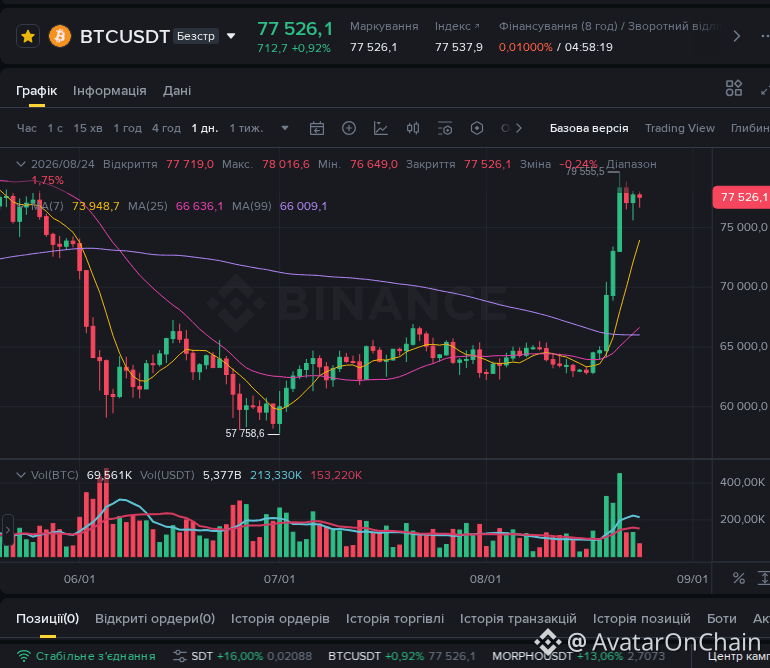Image resolution: width=770 pixels, height=668 pixels.
Task: Open the ticker bar settings sliders icon
Action: tap(180, 656)
